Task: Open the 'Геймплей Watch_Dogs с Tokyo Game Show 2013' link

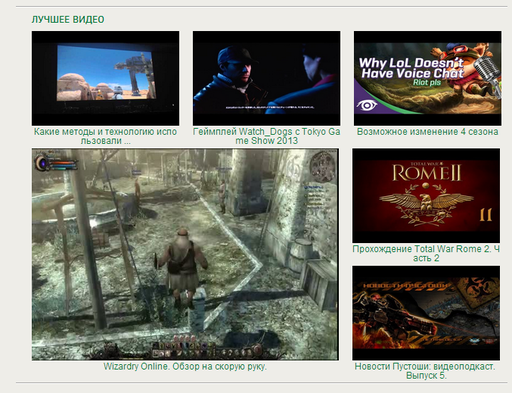Action: [x=267, y=136]
